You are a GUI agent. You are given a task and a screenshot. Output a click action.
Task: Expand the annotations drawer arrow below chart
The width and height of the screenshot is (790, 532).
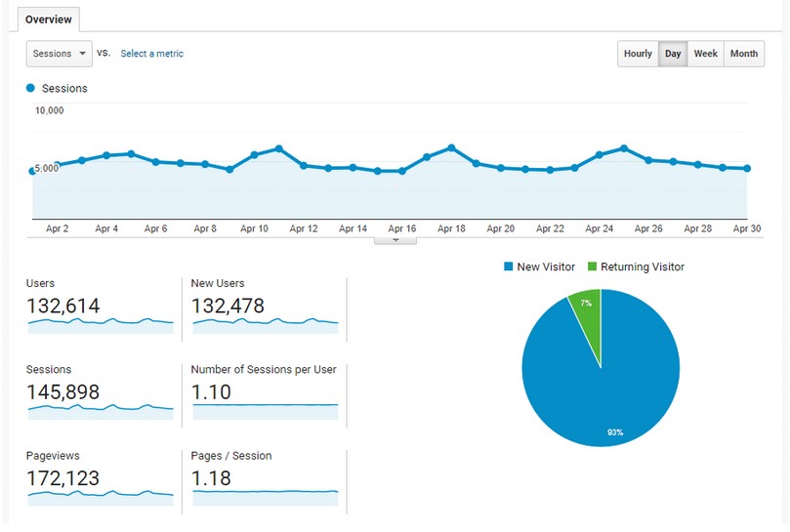coord(395,241)
